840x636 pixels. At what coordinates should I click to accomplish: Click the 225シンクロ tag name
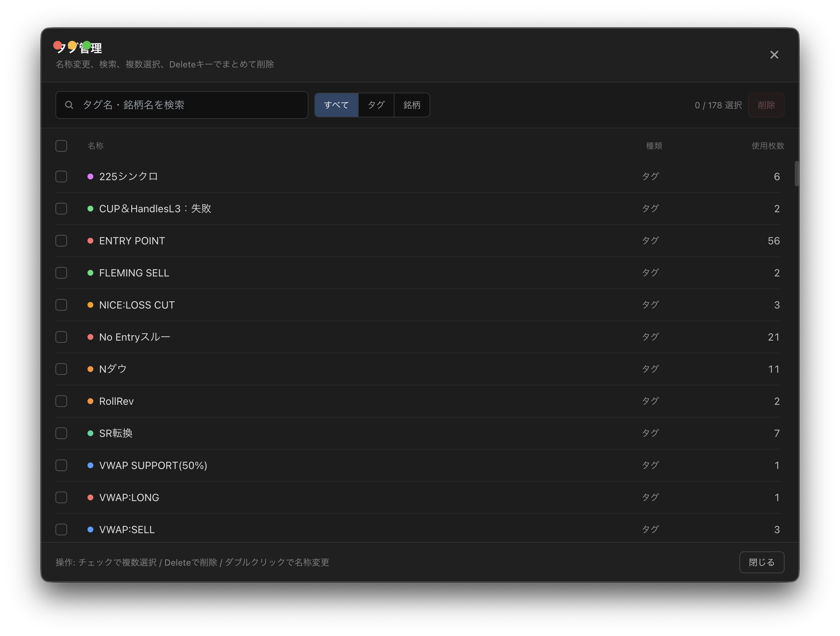pyautogui.click(x=128, y=176)
